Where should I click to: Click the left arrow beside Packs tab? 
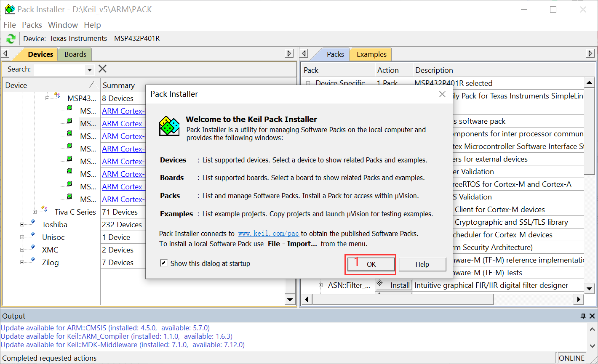tap(304, 54)
